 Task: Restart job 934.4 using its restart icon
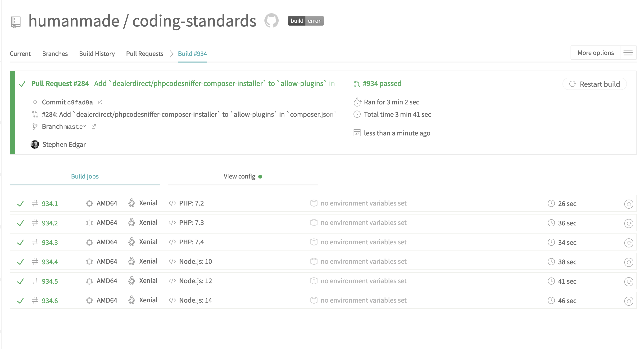pos(628,262)
